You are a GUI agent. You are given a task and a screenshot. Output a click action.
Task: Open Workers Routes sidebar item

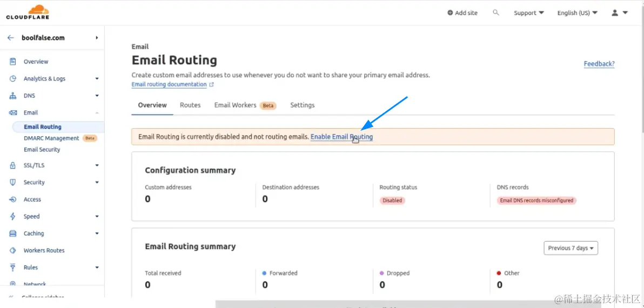[x=44, y=251]
